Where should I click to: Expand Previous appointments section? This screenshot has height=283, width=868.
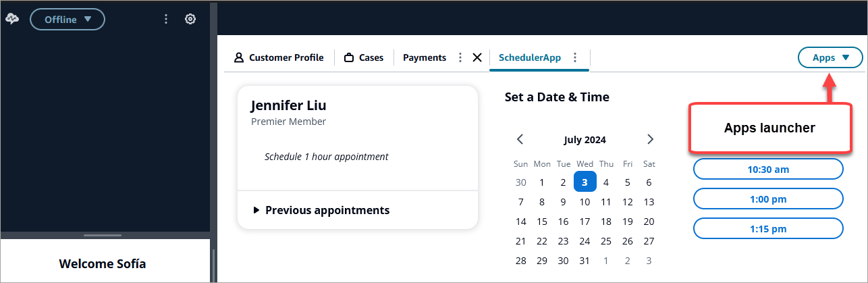321,210
